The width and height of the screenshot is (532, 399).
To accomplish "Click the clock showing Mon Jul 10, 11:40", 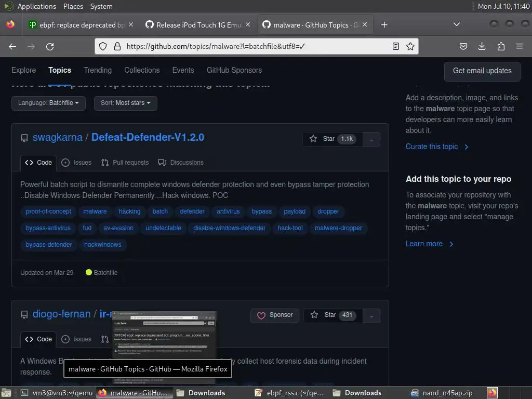I will (x=503, y=6).
